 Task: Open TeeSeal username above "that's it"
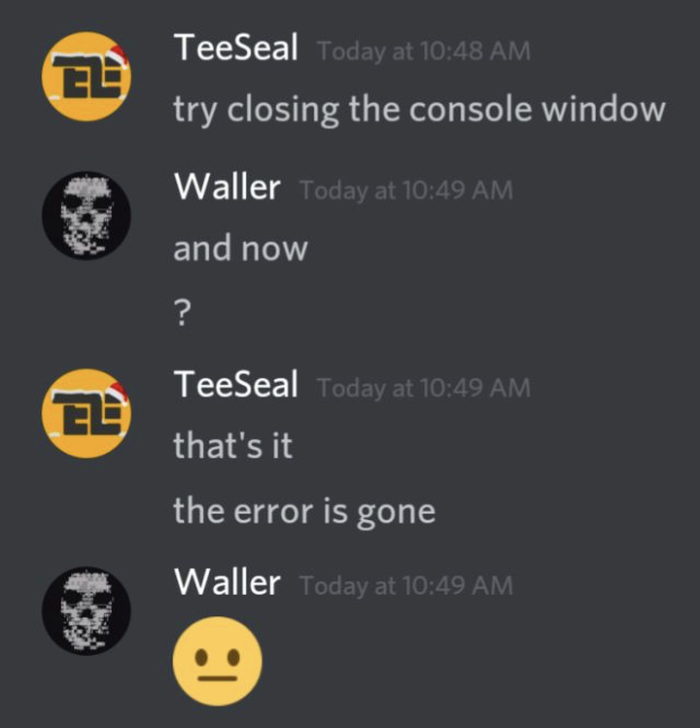pos(236,385)
